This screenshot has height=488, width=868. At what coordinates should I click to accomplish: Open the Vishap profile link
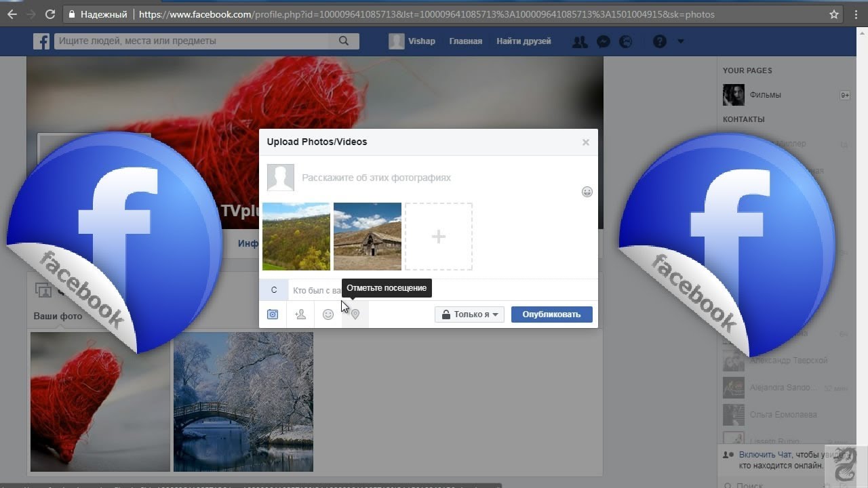[413, 41]
